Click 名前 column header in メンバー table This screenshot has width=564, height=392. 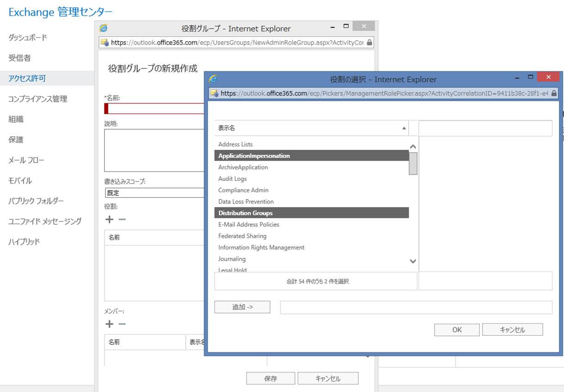[145, 343]
